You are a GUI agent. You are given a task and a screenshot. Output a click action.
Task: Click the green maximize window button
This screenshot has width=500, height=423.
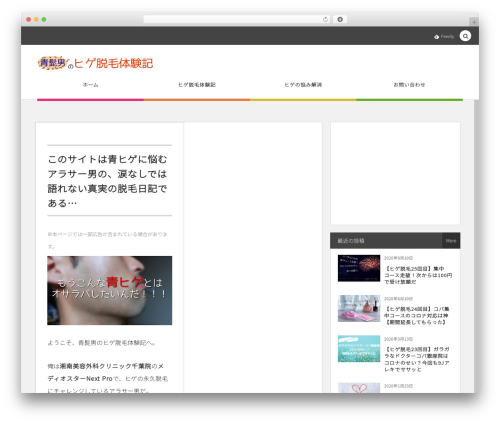pos(44,19)
